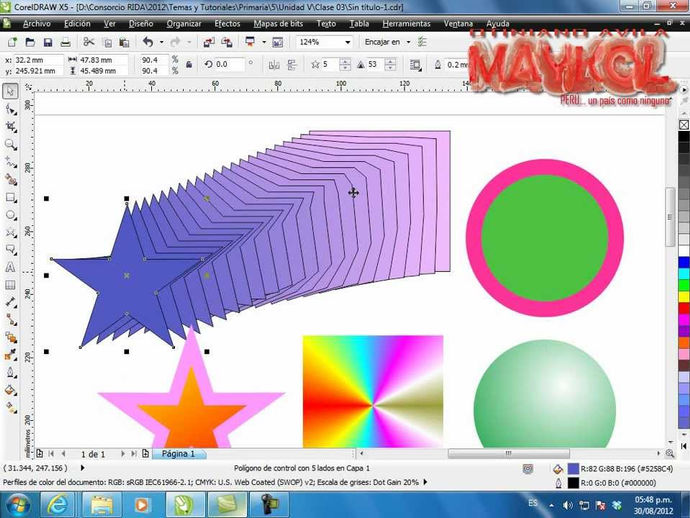690x518 pixels.
Task: Select the Blend interactive tool
Action: (x=11, y=338)
